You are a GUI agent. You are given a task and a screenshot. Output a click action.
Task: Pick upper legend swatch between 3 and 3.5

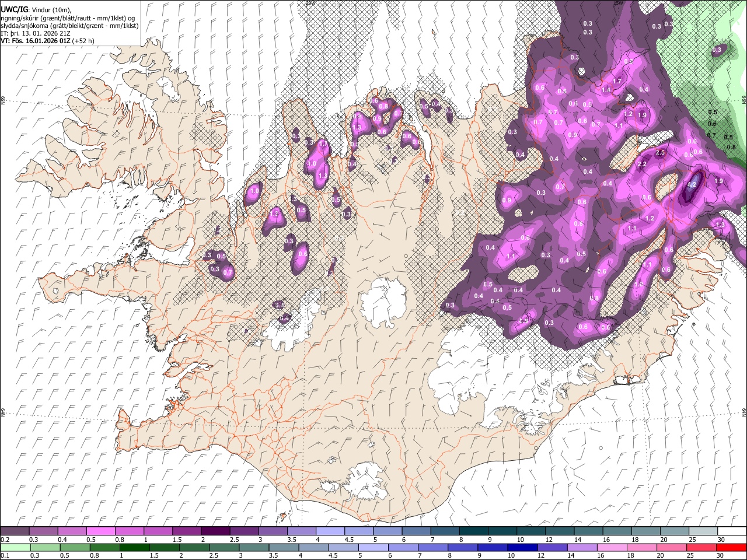(273, 531)
